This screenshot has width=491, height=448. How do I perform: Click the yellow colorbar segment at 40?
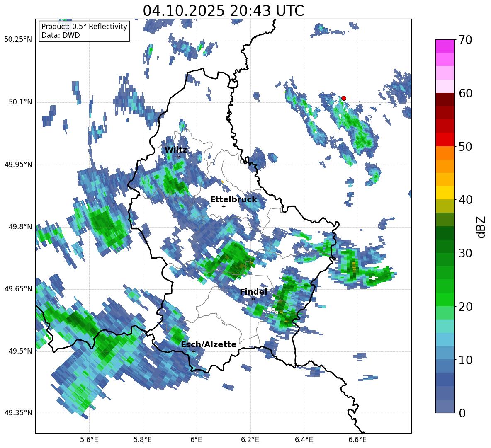pyautogui.click(x=445, y=193)
